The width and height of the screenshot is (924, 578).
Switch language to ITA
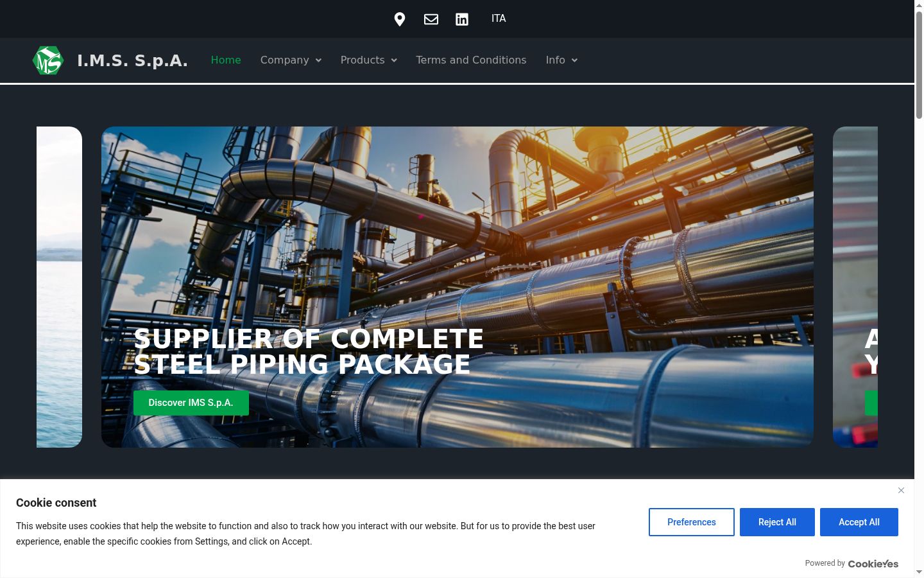(x=499, y=19)
